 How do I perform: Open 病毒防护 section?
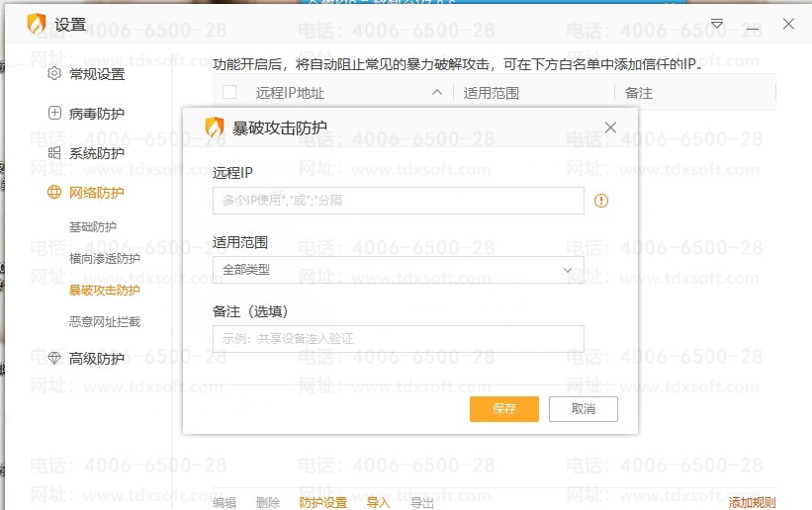(97, 114)
